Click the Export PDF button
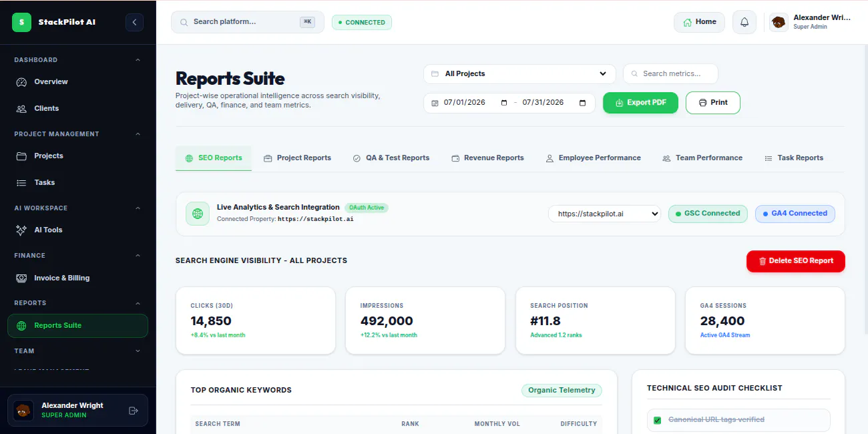868x434 pixels. 640,103
